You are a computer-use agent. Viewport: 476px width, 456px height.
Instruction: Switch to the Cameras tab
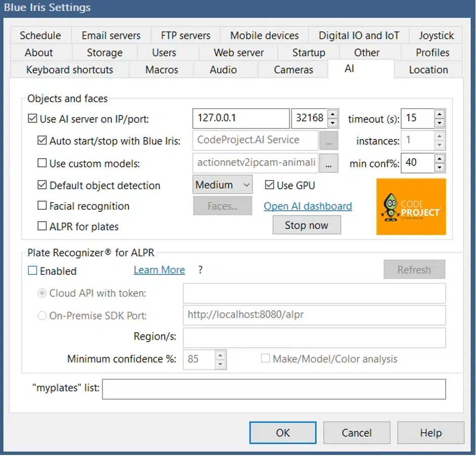pyautogui.click(x=293, y=70)
